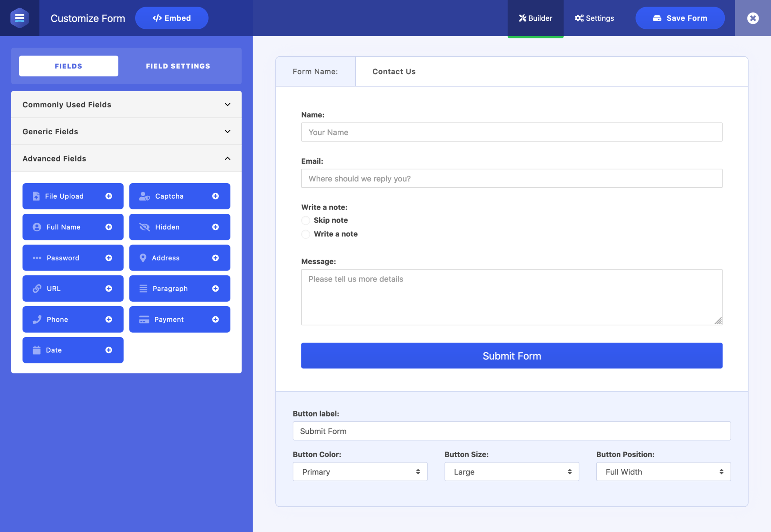The height and width of the screenshot is (532, 771).
Task: Click the plus icon on Full Name field
Action: click(x=109, y=227)
